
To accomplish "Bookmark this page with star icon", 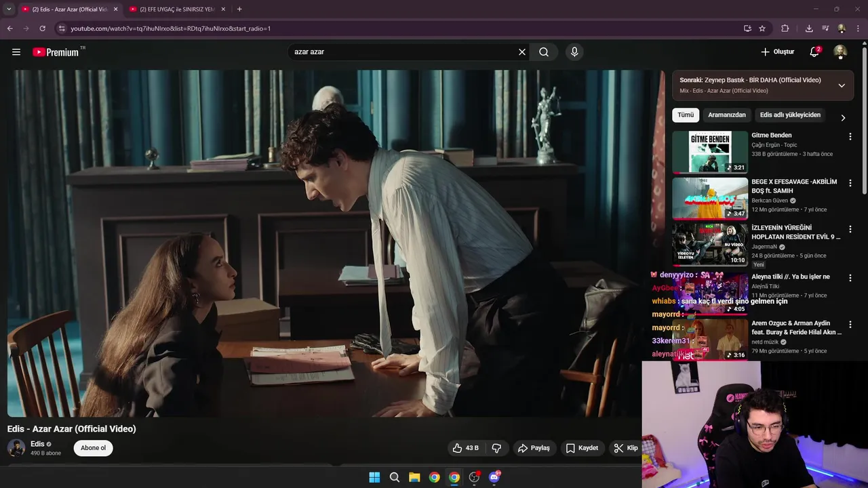I will pyautogui.click(x=762, y=28).
